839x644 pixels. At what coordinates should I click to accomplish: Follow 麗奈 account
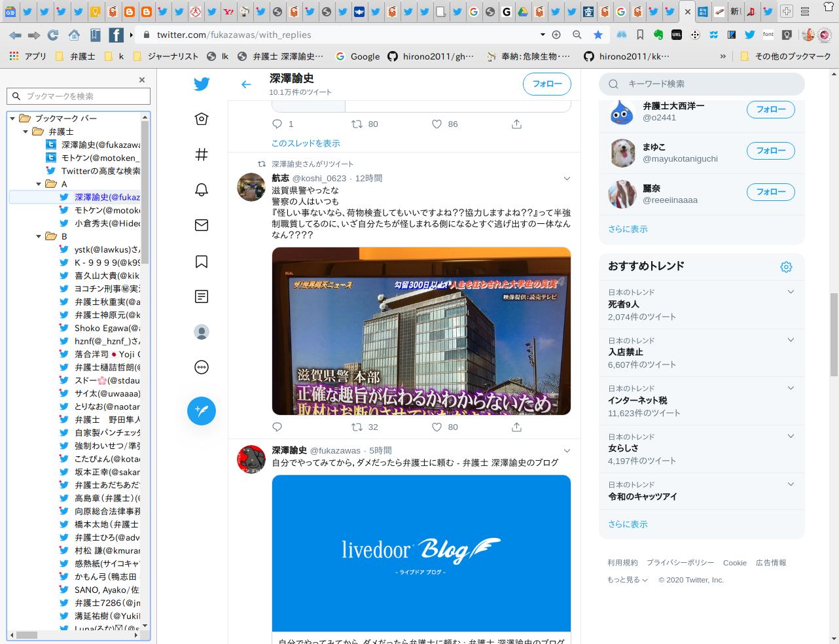(771, 192)
